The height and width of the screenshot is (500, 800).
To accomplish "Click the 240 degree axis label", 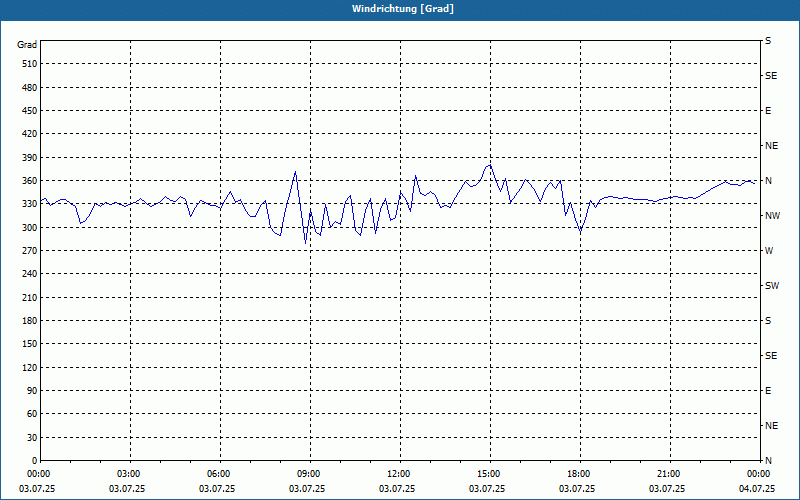I will tap(30, 274).
